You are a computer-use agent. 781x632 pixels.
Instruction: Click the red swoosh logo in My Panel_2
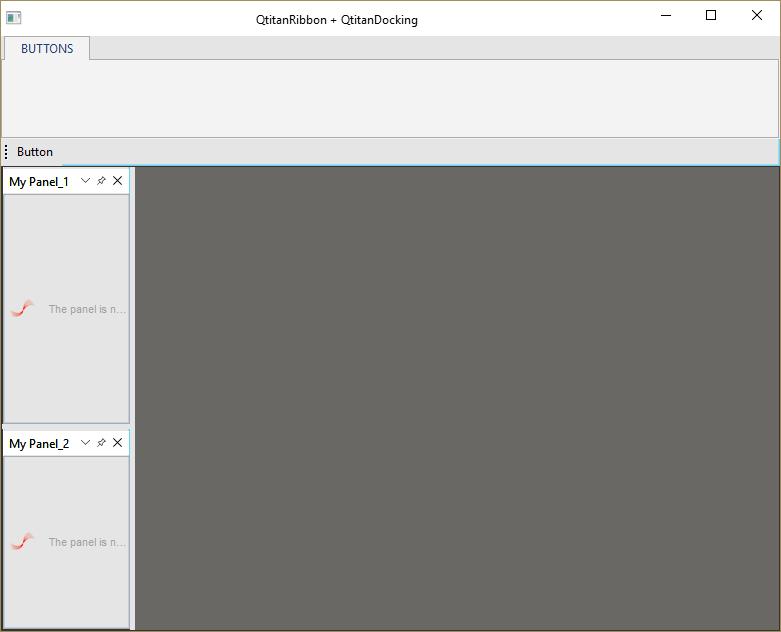23,541
